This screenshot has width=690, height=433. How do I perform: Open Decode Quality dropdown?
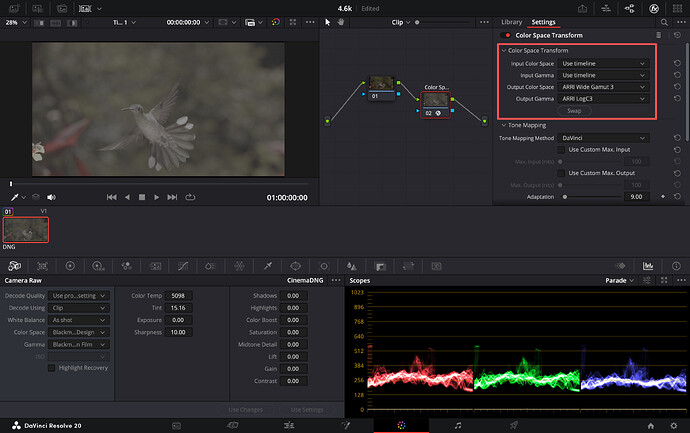pos(79,296)
